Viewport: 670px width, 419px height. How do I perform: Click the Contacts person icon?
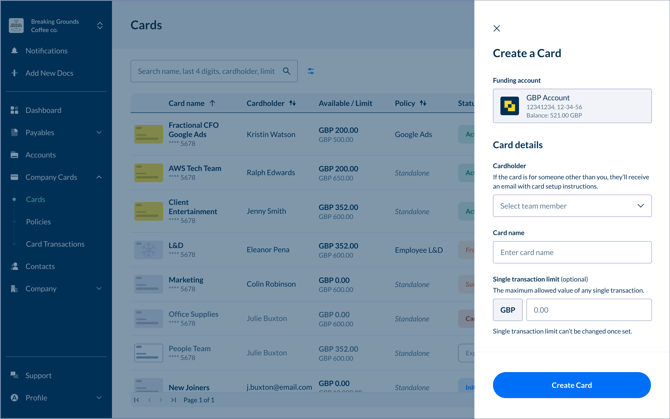(x=14, y=266)
